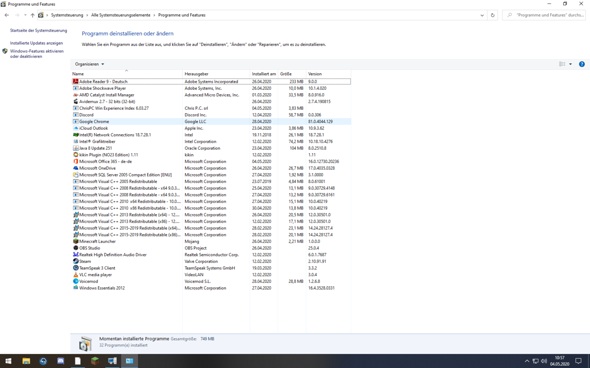Select the Adobe Reader 9 program icon
The width and height of the screenshot is (590, 368).
pyautogui.click(x=75, y=81)
